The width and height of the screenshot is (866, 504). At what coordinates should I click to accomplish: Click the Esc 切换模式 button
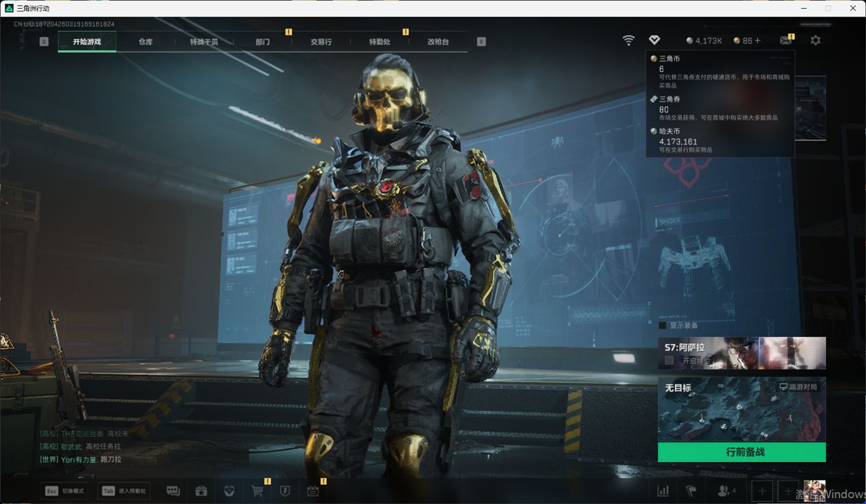(64, 491)
